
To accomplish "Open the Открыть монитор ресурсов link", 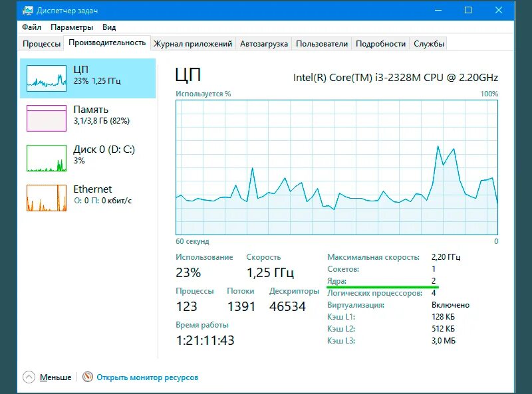I will (x=147, y=377).
